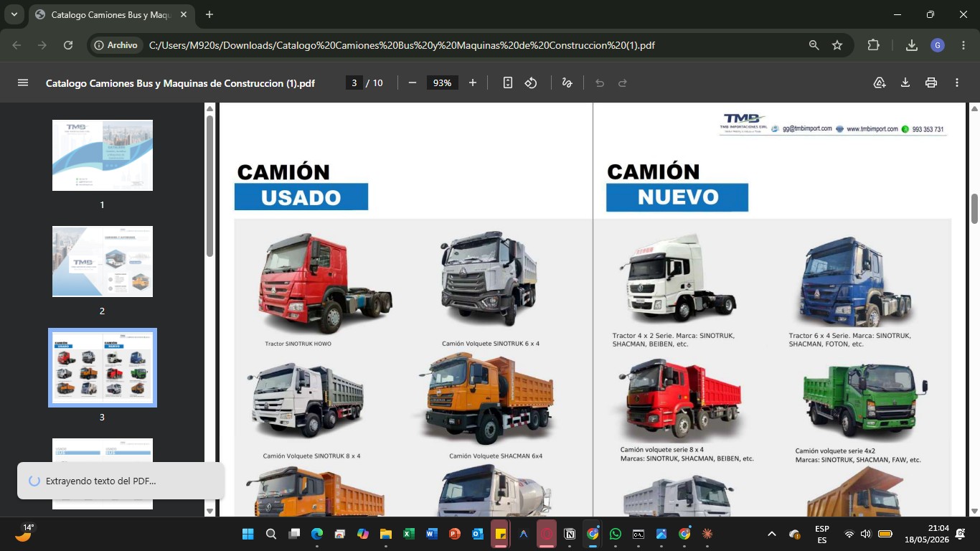The image size is (980, 551).
Task: Open a new browser tab
Action: (209, 14)
